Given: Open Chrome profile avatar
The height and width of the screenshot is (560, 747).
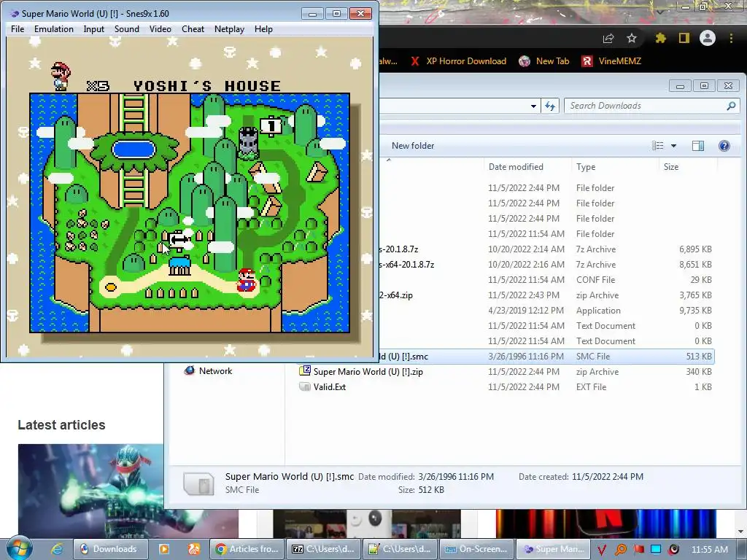Looking at the screenshot, I should click(708, 38).
